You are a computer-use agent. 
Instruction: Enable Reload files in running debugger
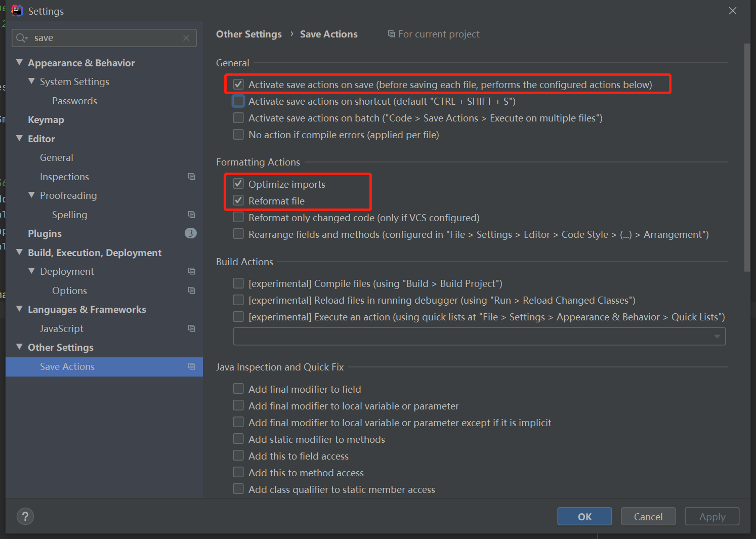pos(238,300)
